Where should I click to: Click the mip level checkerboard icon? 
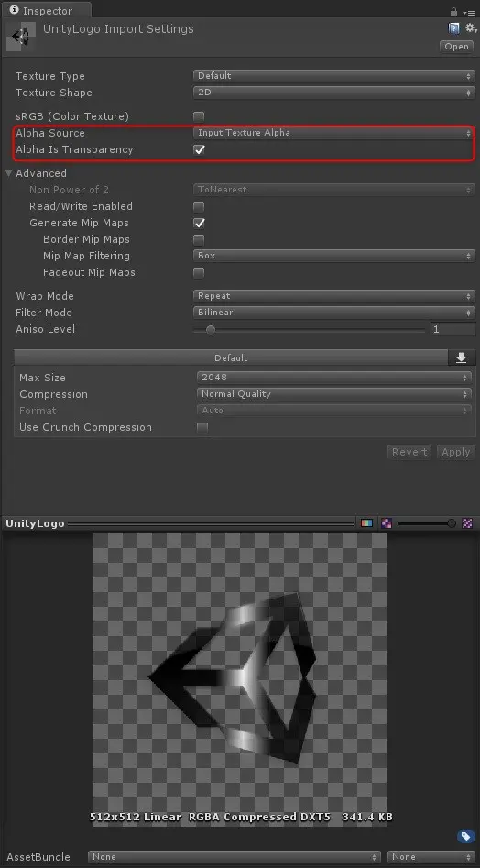point(467,523)
